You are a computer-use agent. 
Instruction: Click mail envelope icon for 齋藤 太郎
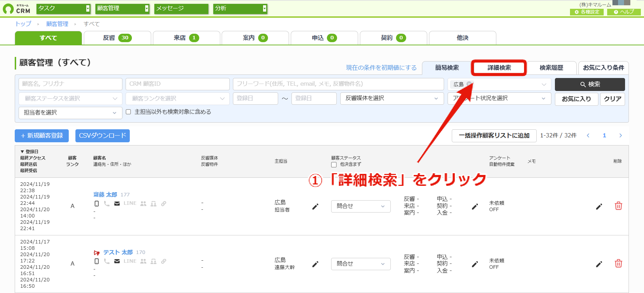click(x=117, y=203)
